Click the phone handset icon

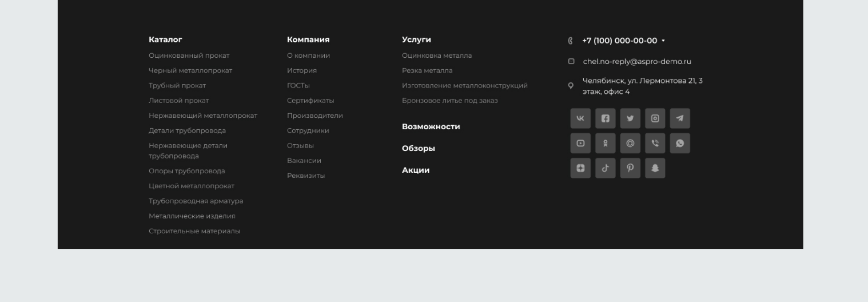tap(570, 41)
